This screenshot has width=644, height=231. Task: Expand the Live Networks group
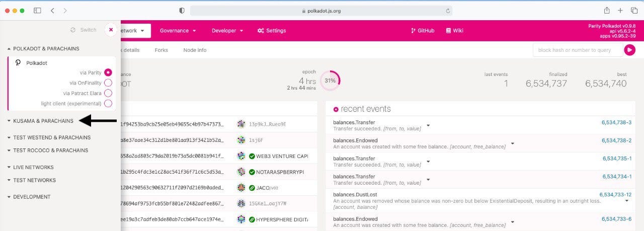pyautogui.click(x=30, y=167)
